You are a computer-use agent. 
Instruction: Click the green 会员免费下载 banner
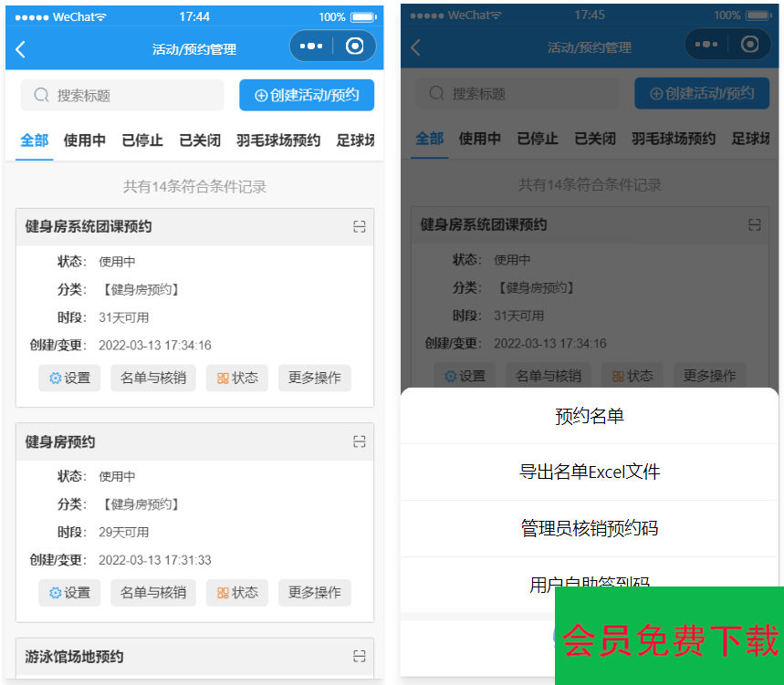[669, 638]
